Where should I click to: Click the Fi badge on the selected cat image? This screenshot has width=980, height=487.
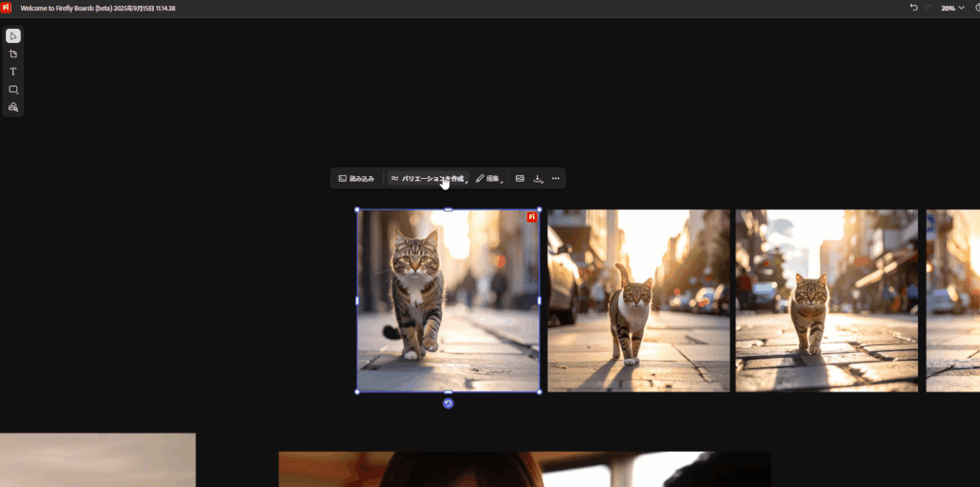coord(532,217)
